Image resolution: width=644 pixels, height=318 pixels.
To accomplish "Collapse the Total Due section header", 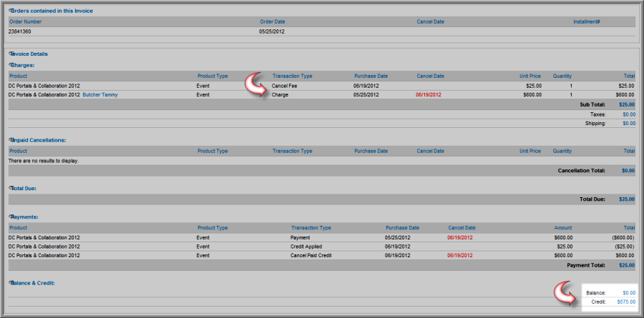I will pyautogui.click(x=10, y=189).
